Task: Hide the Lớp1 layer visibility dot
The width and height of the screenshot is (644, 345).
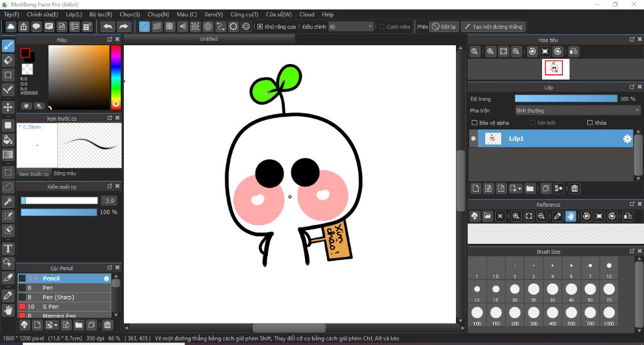Action: [474, 138]
